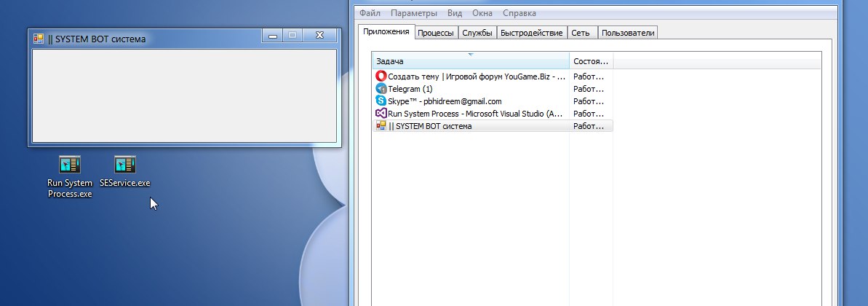The width and height of the screenshot is (868, 306).
Task: Open the Параметры menu
Action: [413, 13]
